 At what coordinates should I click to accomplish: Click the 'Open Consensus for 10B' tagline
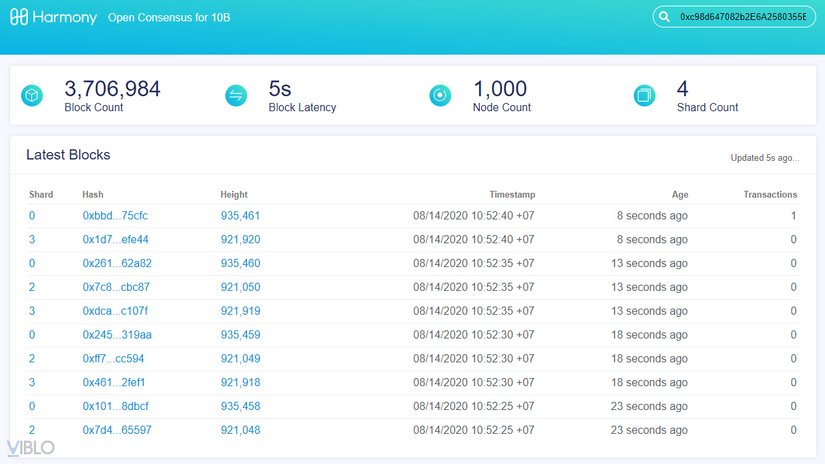click(169, 17)
